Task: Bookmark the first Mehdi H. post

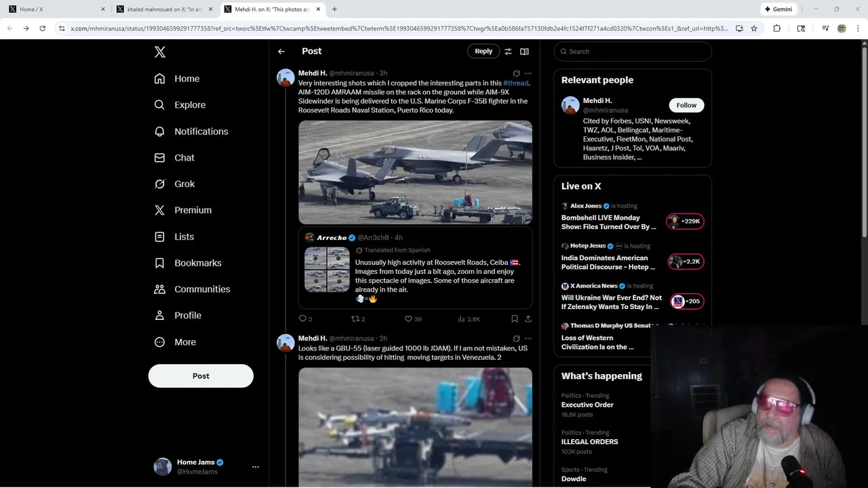Action: click(514, 319)
